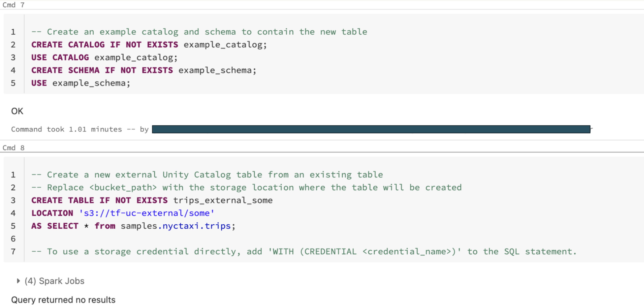The width and height of the screenshot is (644, 308).
Task: Click the 'Replace <bucket_path>' comment line
Action: click(246, 188)
